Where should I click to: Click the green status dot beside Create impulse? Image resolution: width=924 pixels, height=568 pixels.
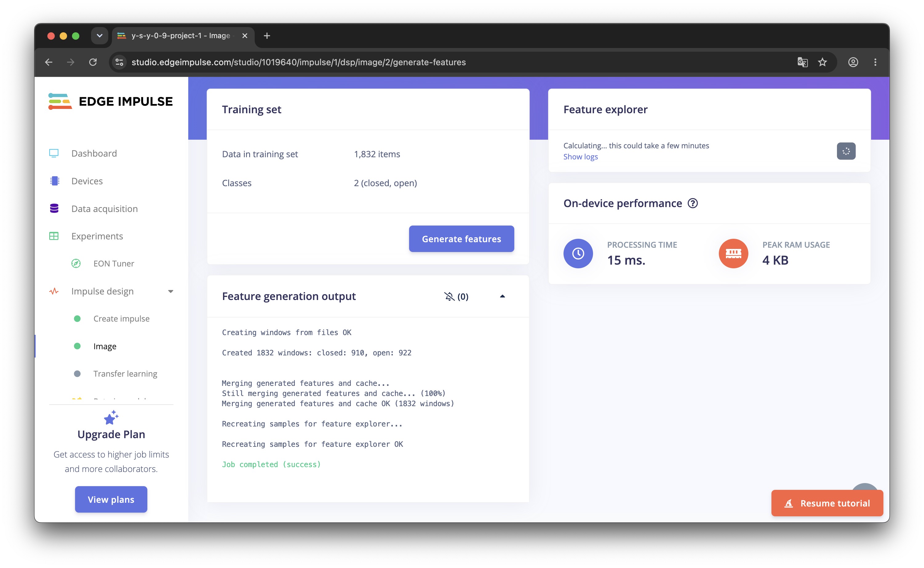[77, 318]
